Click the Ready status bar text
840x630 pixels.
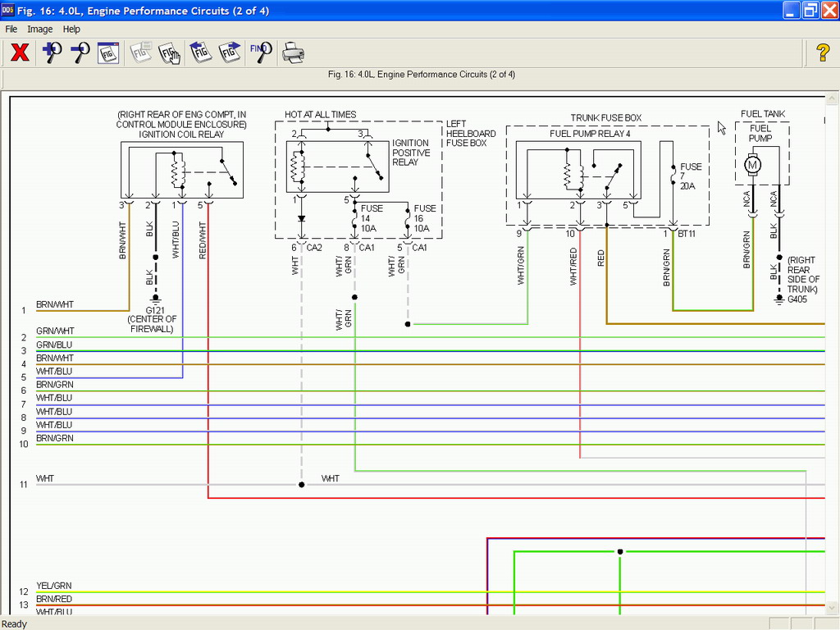(15, 624)
